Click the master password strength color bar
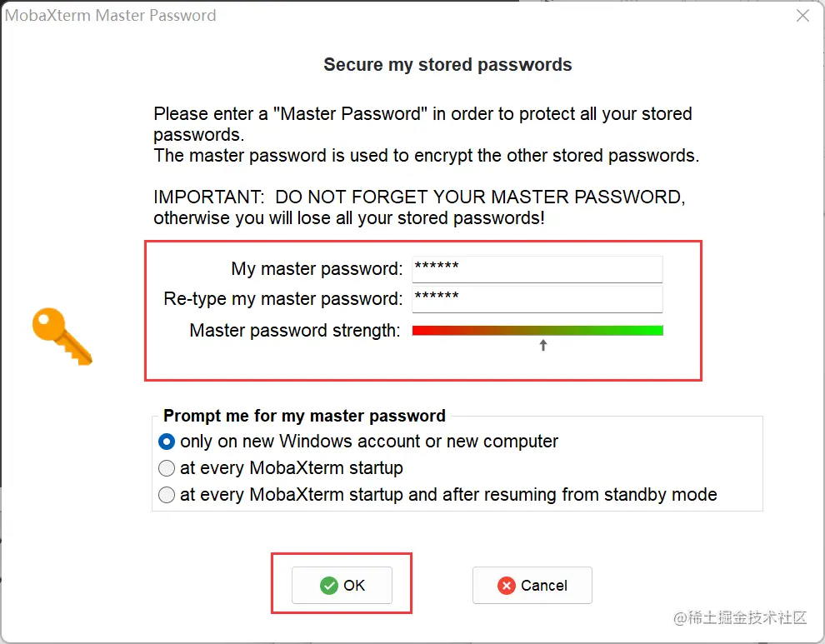The width and height of the screenshot is (825, 644). (537, 331)
